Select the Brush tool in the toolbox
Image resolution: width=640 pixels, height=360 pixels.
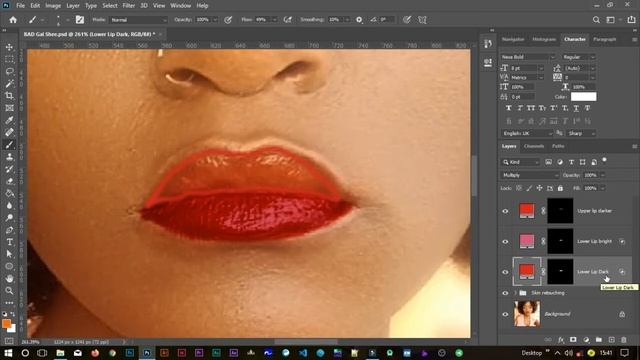pos(9,145)
